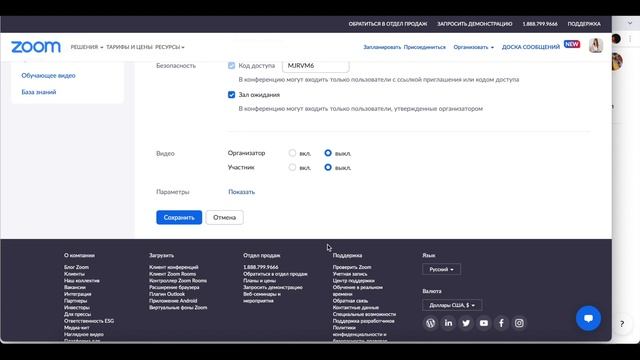
Task: Open the Twitter icon in footer
Action: [466, 323]
